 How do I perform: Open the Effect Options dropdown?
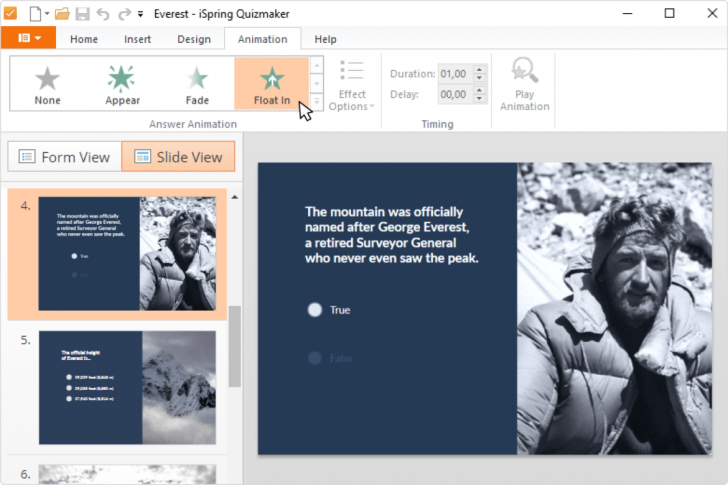351,86
